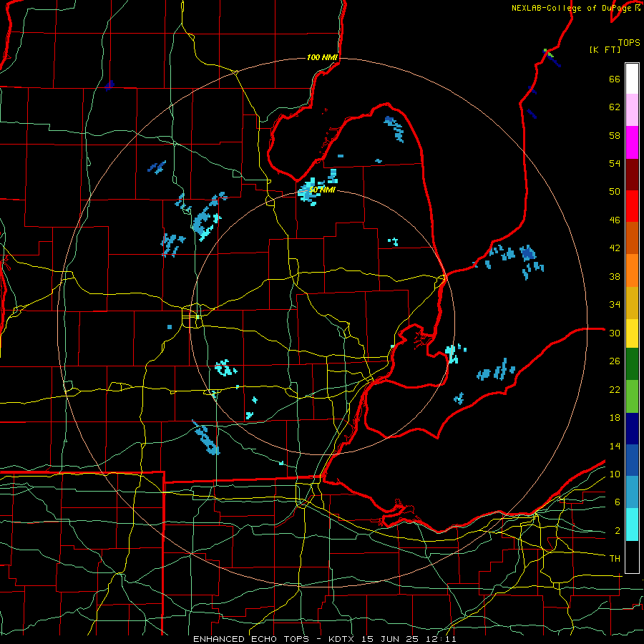Choose the cyan legend swatch
Viewport: 644px width, 644px height.
(632, 525)
